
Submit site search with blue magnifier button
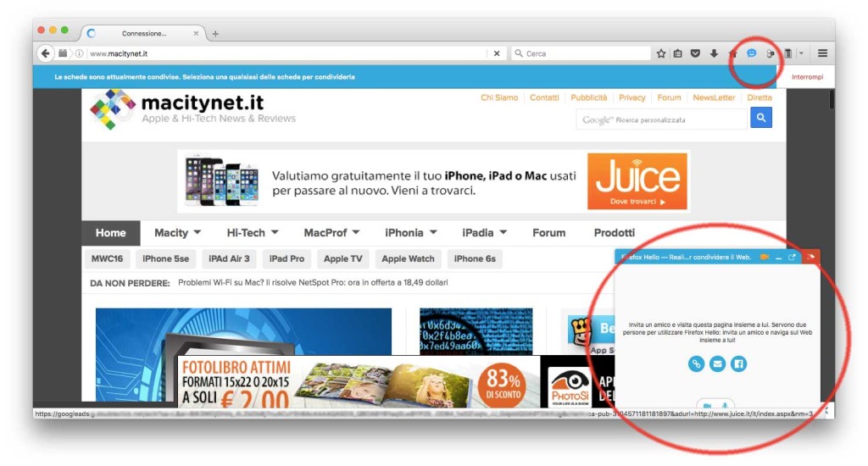tap(761, 117)
